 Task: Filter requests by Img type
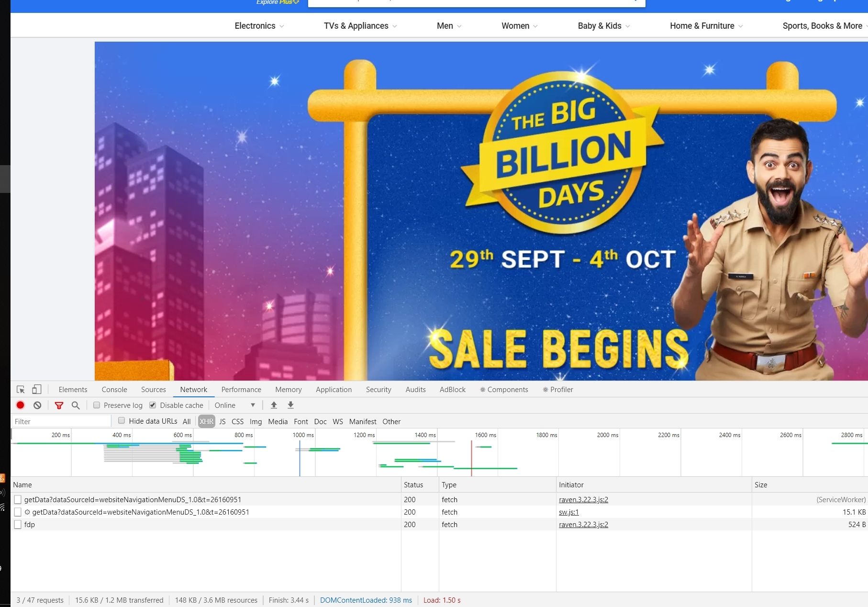(256, 422)
